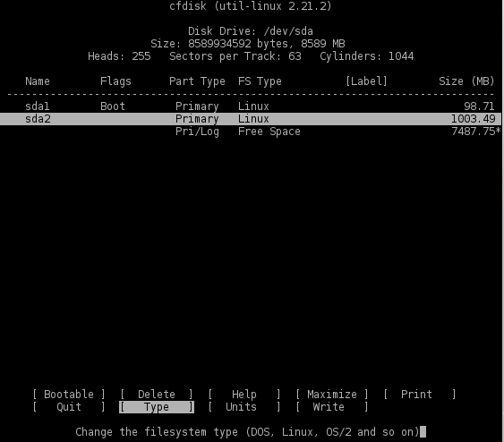Choose the Write menu option
Image resolution: width=504 pixels, height=442 pixels.
[332, 407]
